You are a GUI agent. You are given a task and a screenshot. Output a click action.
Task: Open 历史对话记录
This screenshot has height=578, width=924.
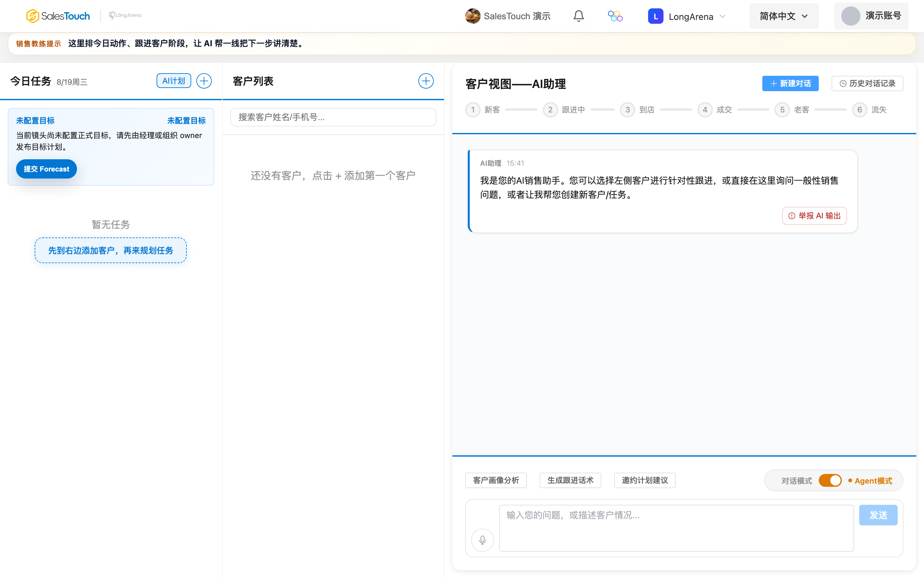tap(867, 83)
